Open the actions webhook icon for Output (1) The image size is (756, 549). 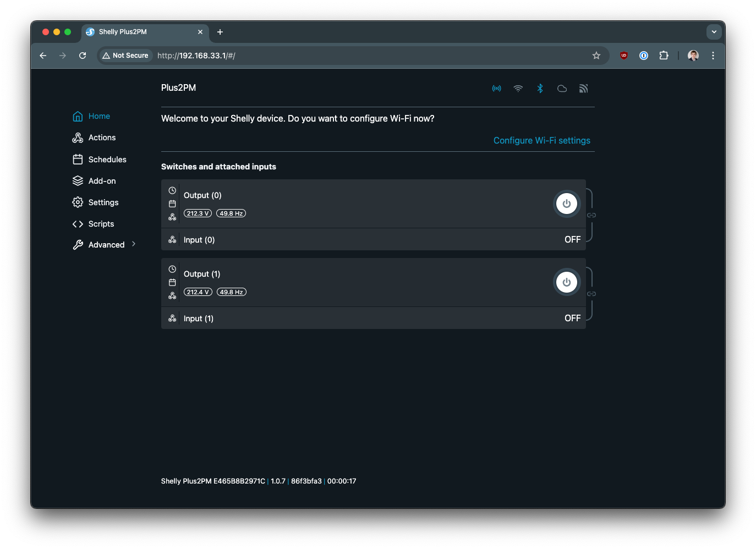coord(172,296)
